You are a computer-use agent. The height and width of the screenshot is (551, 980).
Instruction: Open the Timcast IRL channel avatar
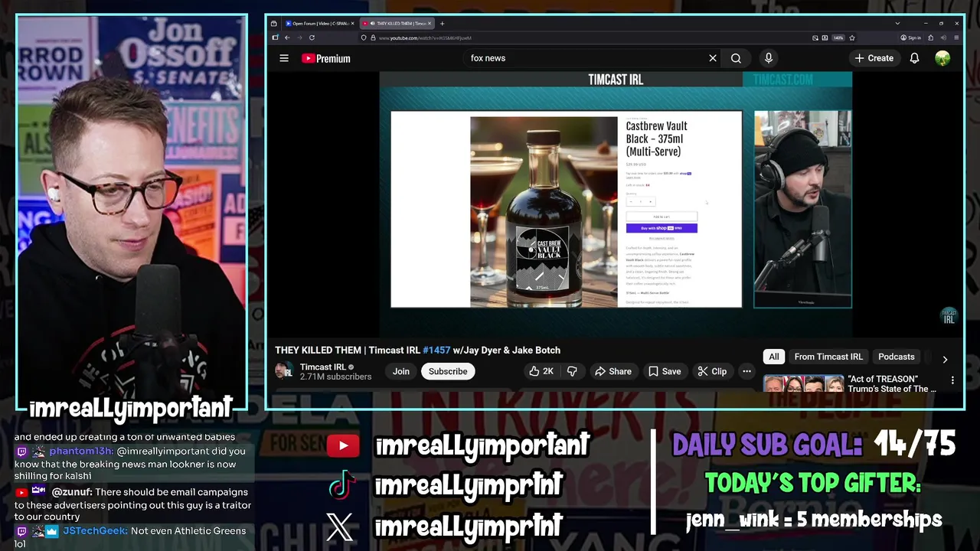[x=284, y=371]
